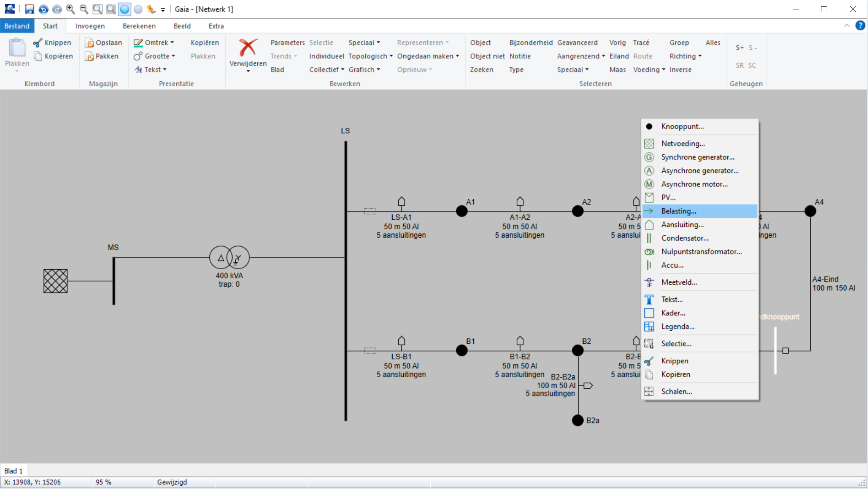Click the save floppy disk icon

click(x=29, y=9)
